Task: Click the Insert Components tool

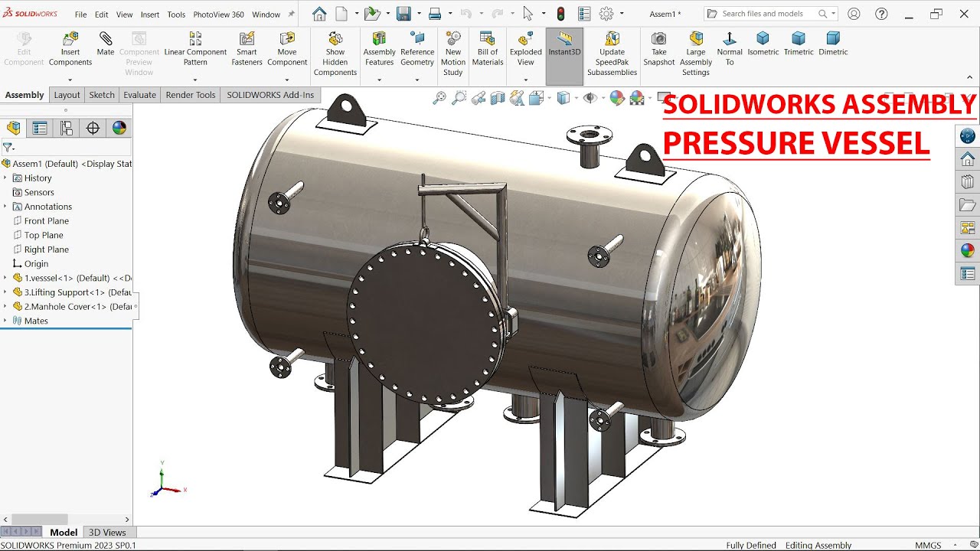Action: (x=70, y=50)
